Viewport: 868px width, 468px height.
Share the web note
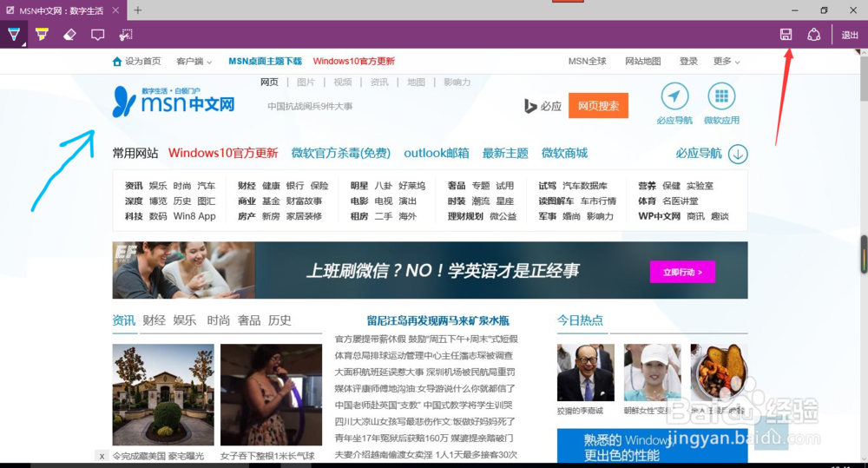pyautogui.click(x=814, y=35)
